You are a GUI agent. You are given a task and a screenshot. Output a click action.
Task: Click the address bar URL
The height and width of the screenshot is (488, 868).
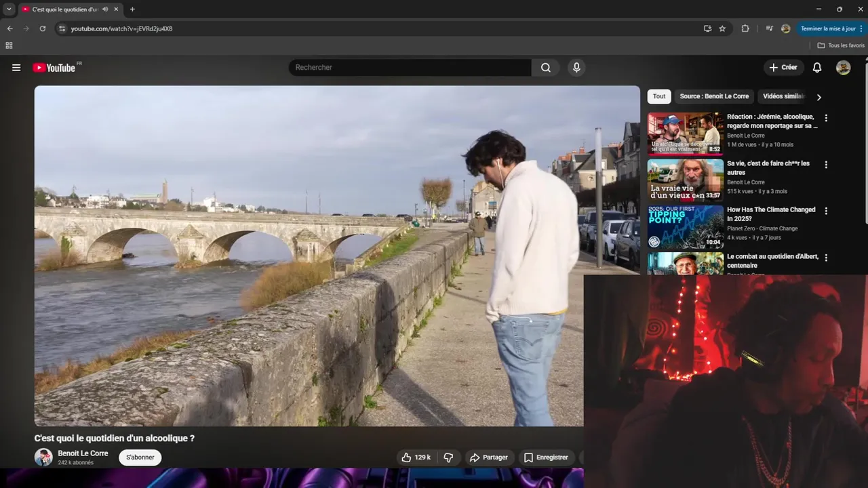tap(121, 28)
